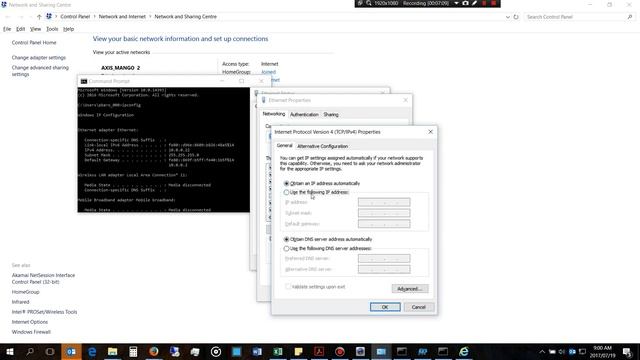This screenshot has width=640, height=360.
Task: Click OK in IPv4 Properties
Action: pyautogui.click(x=385, y=307)
